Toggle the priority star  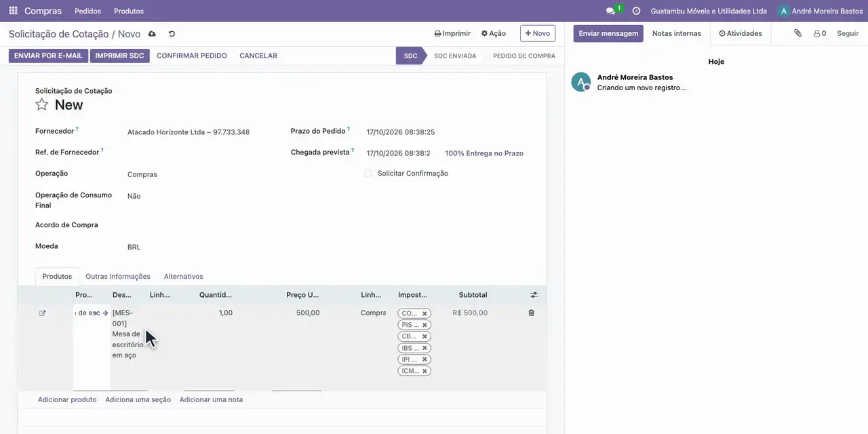click(42, 104)
